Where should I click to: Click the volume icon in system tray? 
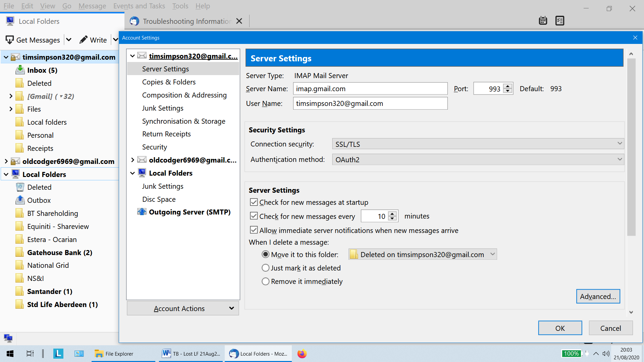coord(606,354)
